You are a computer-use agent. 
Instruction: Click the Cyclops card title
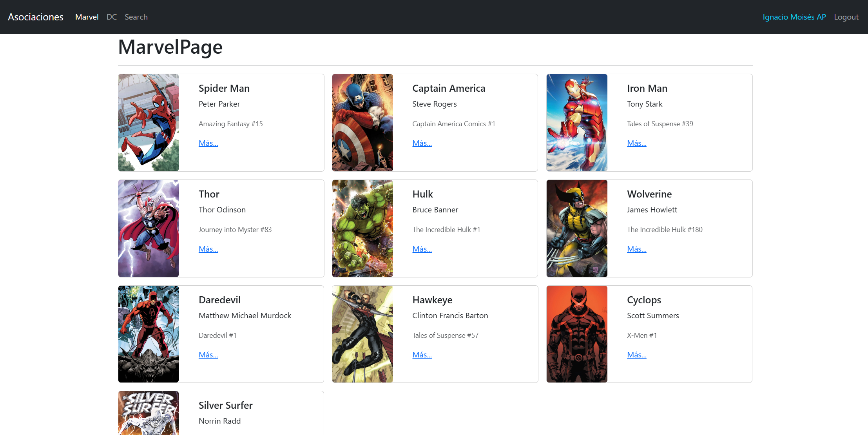644,300
